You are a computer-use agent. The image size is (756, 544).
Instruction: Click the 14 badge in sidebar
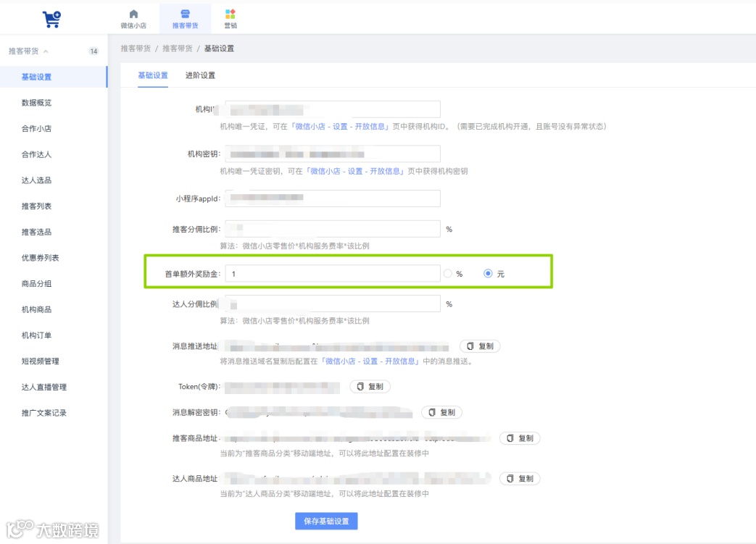94,51
